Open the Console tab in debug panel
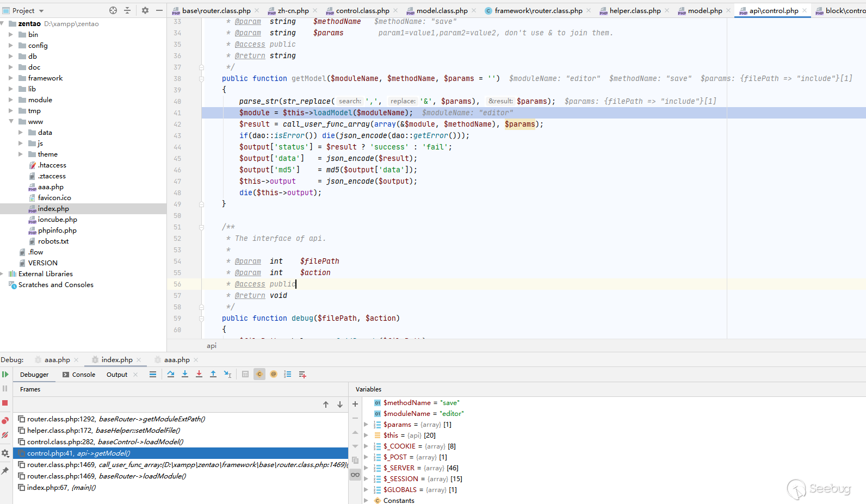This screenshot has height=504, width=866. (x=83, y=375)
